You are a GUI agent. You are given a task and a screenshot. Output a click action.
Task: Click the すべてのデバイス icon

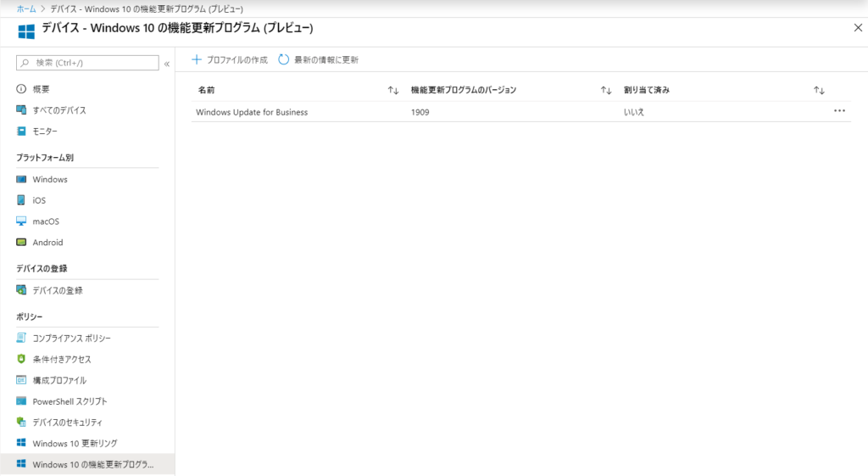(x=21, y=109)
